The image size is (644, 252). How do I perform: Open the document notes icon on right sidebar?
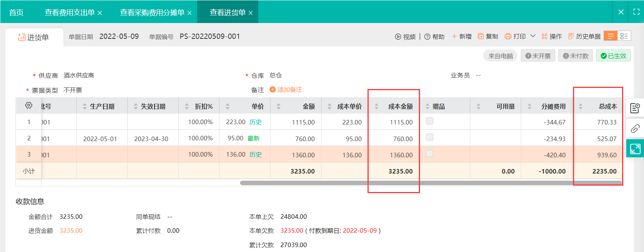[x=635, y=109]
